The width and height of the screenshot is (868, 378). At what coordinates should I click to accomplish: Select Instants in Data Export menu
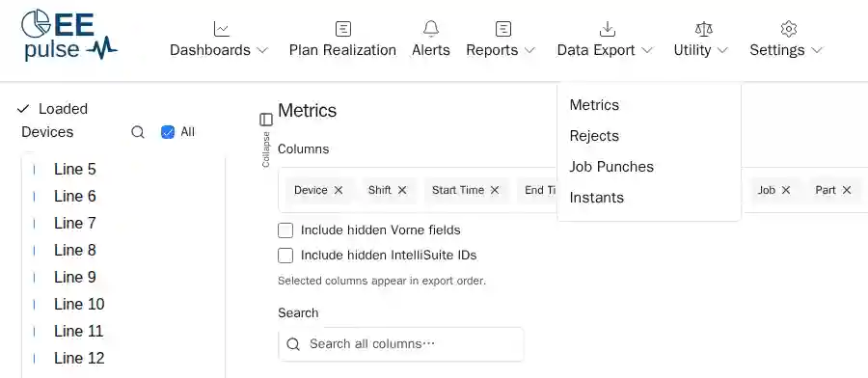point(596,198)
